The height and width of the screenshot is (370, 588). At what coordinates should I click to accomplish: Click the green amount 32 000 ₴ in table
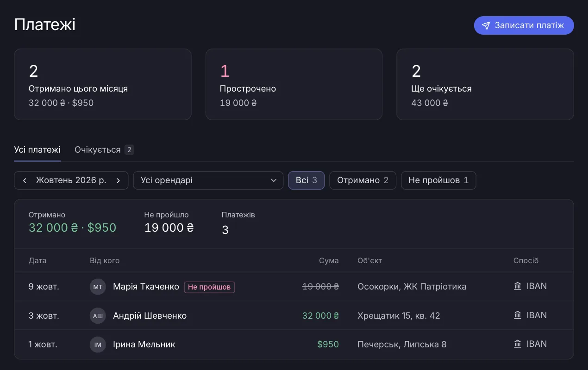320,316
